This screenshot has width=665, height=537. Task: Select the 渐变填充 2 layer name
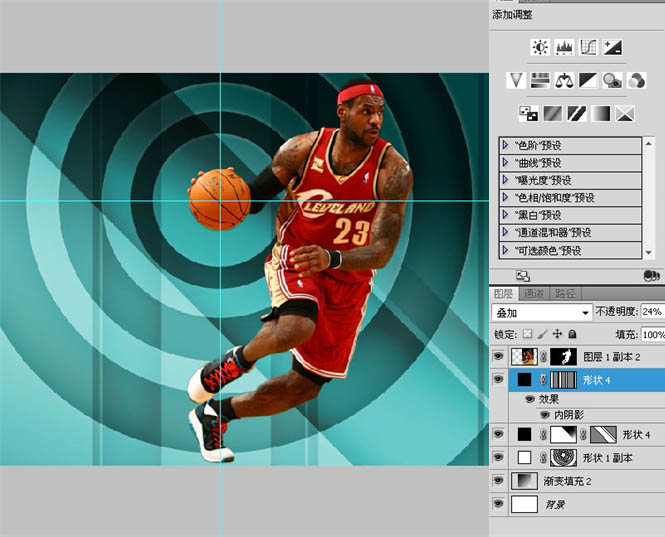click(x=567, y=481)
